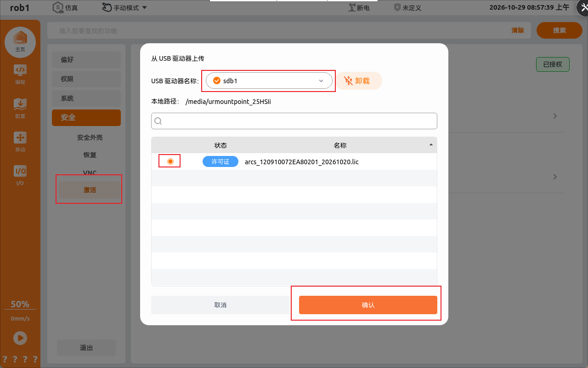Open the 手动模式 mode dropdown

coord(124,7)
